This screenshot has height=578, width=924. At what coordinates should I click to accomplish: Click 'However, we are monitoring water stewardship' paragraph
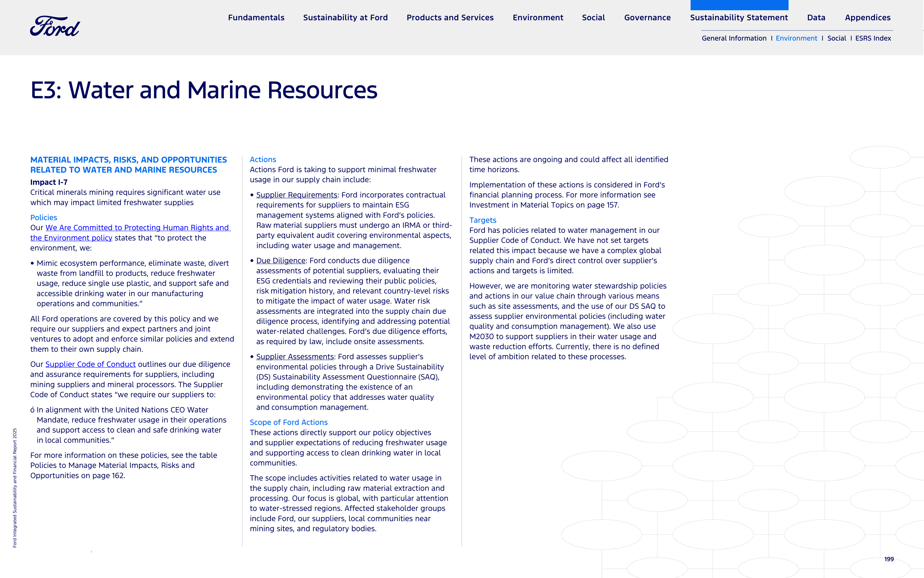coord(568,321)
